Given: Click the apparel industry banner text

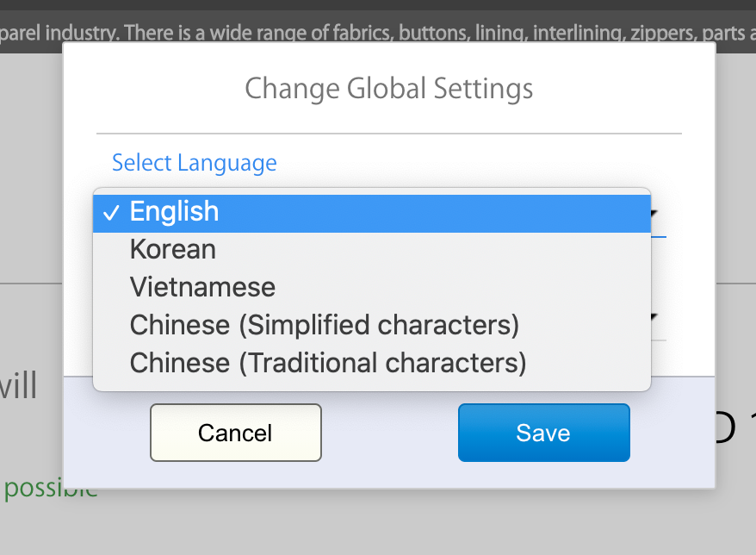Looking at the screenshot, I should click(x=378, y=33).
